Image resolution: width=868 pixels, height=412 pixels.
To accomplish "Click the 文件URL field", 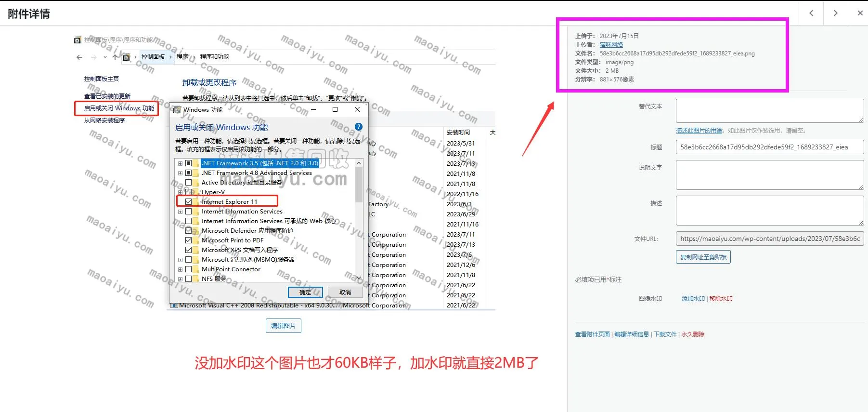I will 770,239.
